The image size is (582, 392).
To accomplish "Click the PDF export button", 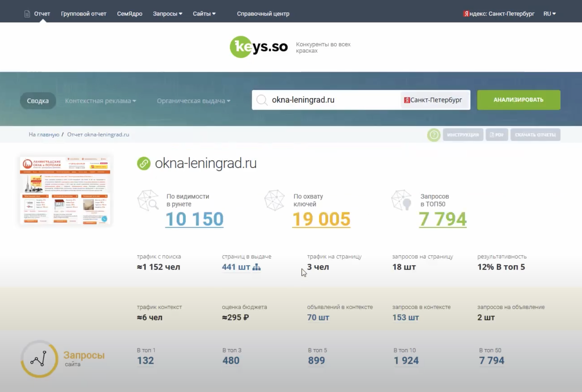I will point(497,135).
